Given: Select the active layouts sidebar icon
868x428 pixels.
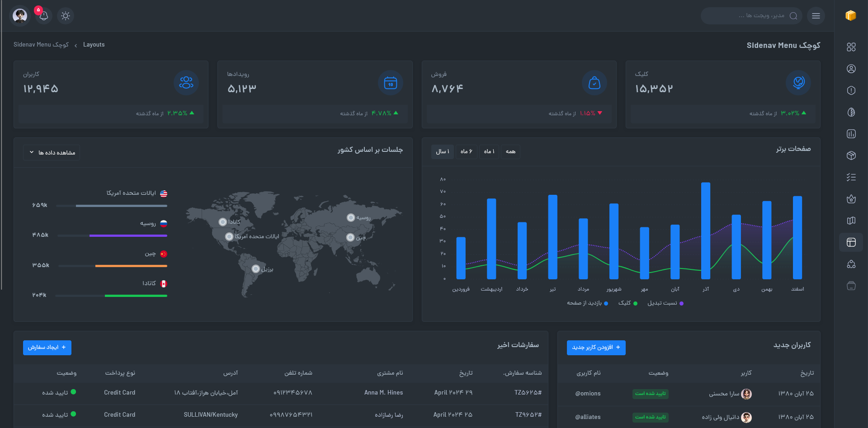Looking at the screenshot, I should (x=851, y=242).
